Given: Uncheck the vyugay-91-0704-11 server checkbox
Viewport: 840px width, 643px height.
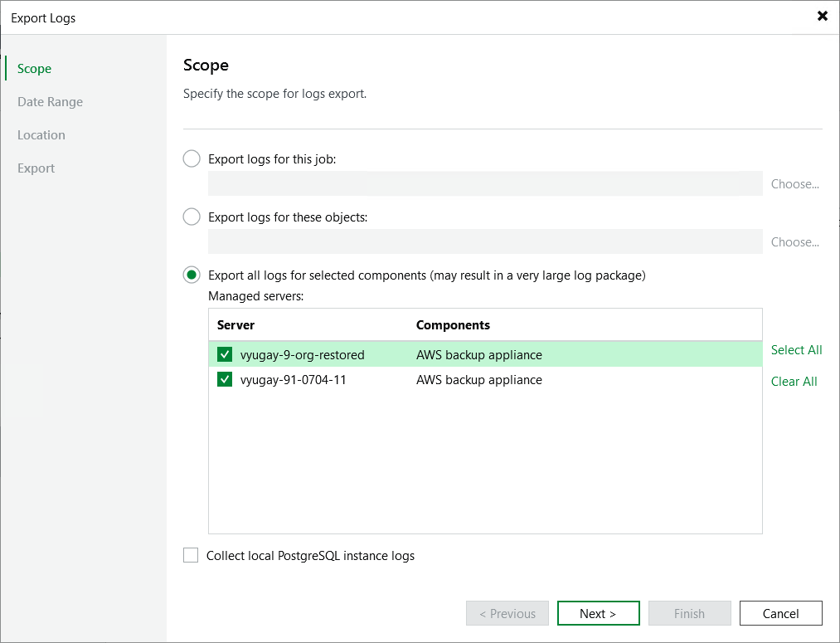Looking at the screenshot, I should click(x=225, y=380).
